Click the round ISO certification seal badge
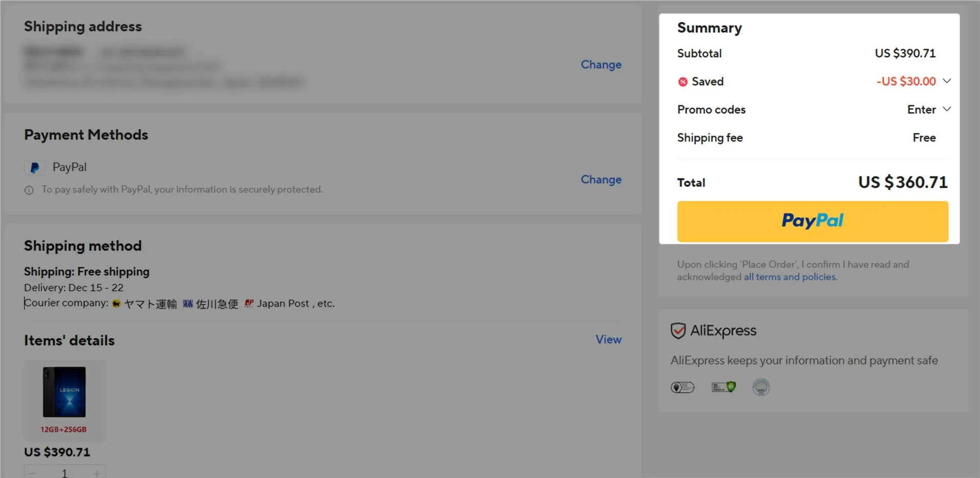The height and width of the screenshot is (478, 980). click(x=761, y=387)
